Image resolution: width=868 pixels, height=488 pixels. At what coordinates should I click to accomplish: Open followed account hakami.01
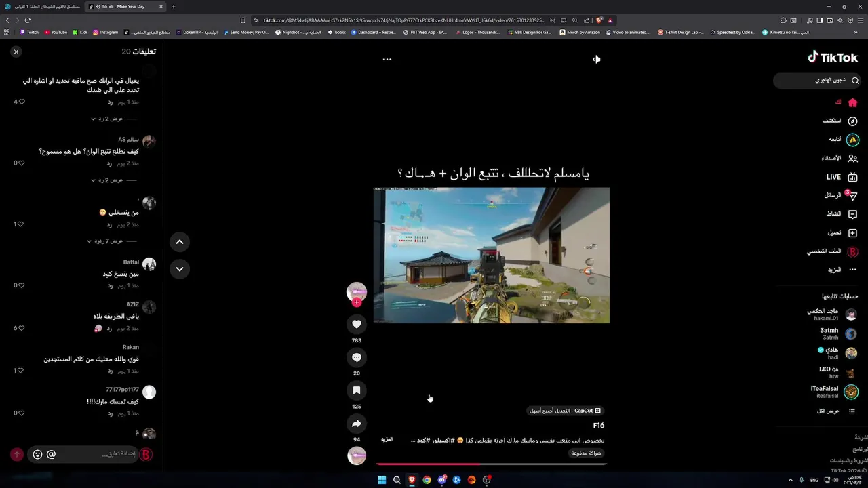pos(832,314)
